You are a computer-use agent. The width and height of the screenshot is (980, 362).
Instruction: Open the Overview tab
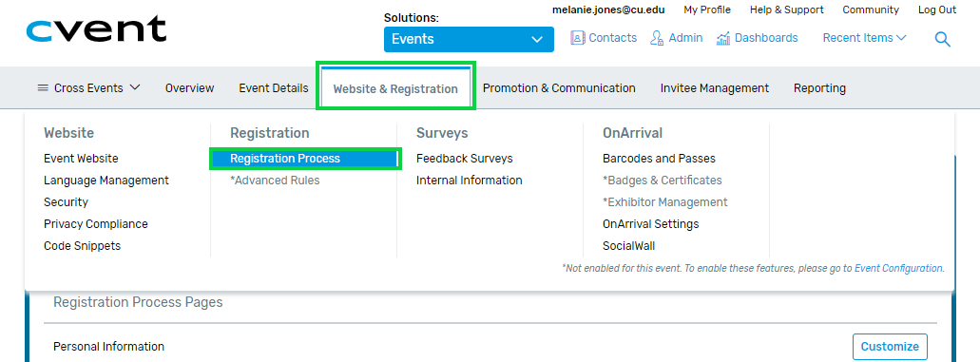(189, 88)
